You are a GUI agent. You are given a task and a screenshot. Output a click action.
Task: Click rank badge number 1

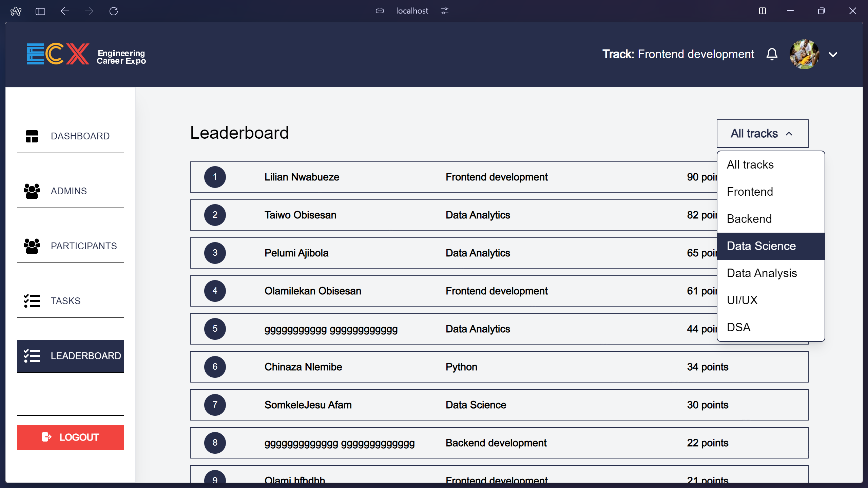coord(215,177)
